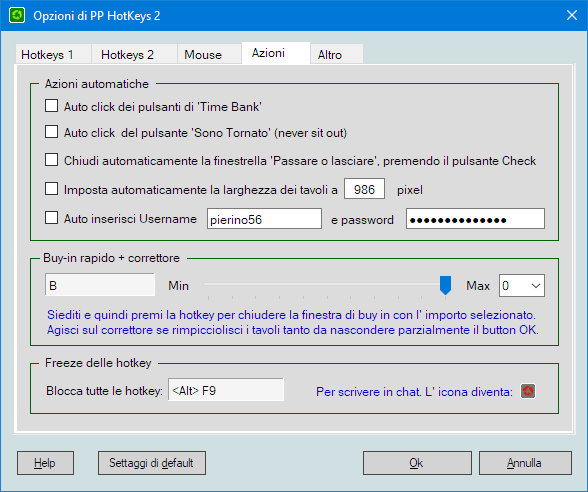Cancel with the Annulla button
588x492 pixels.
point(525,463)
